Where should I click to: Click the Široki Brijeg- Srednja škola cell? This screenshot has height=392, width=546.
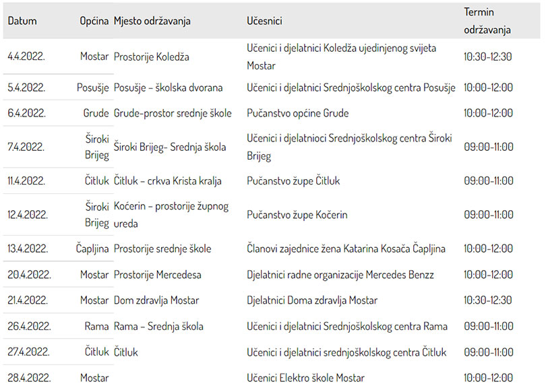170,147
